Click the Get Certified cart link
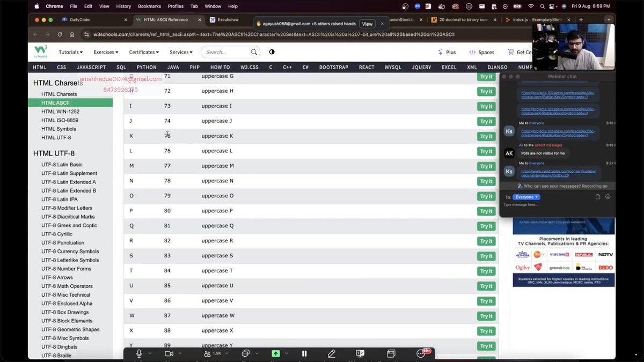Image resolution: width=644 pixels, height=362 pixels. click(x=519, y=52)
